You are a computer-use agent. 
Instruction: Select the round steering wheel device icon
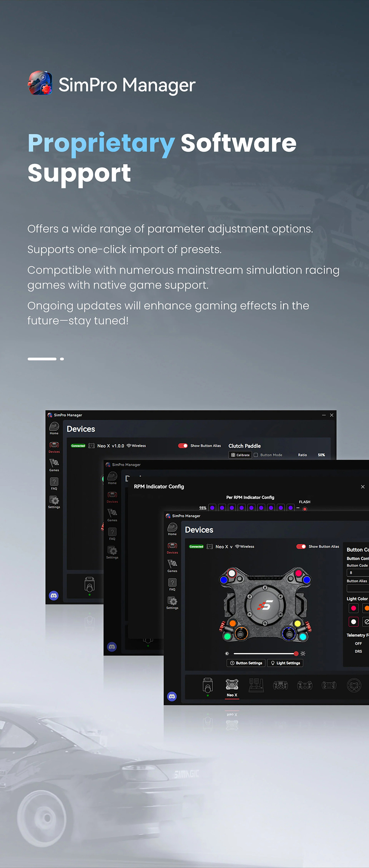354,685
